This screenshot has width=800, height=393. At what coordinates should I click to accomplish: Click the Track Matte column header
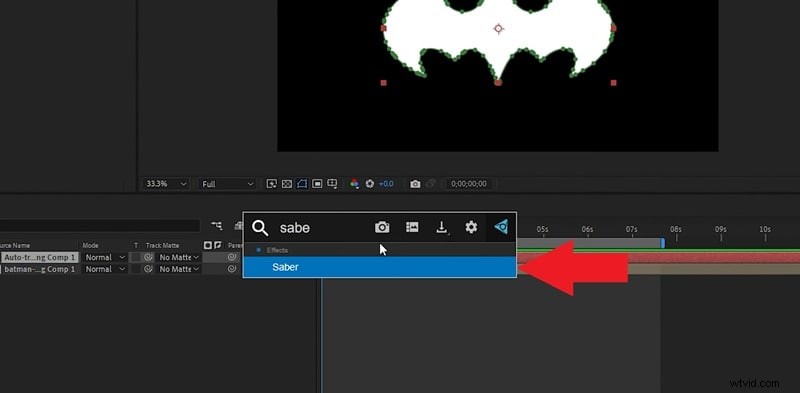[x=162, y=245]
